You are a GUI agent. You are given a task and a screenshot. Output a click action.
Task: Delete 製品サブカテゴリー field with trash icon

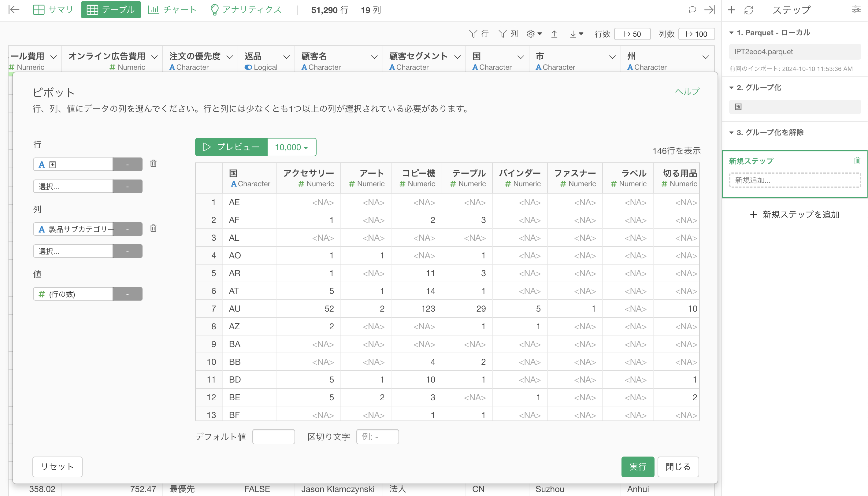(x=153, y=228)
